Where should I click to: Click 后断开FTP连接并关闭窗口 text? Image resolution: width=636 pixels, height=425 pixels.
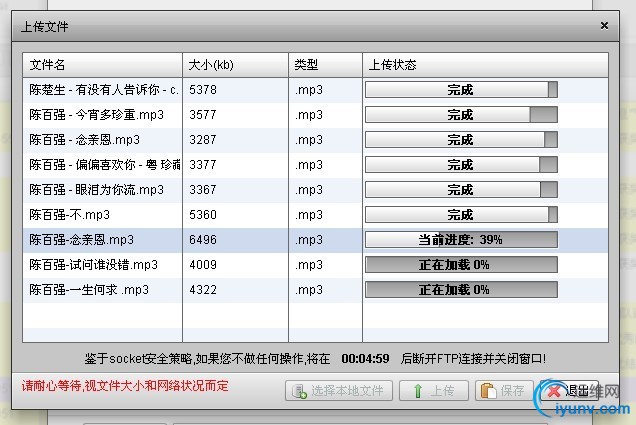click(x=473, y=358)
